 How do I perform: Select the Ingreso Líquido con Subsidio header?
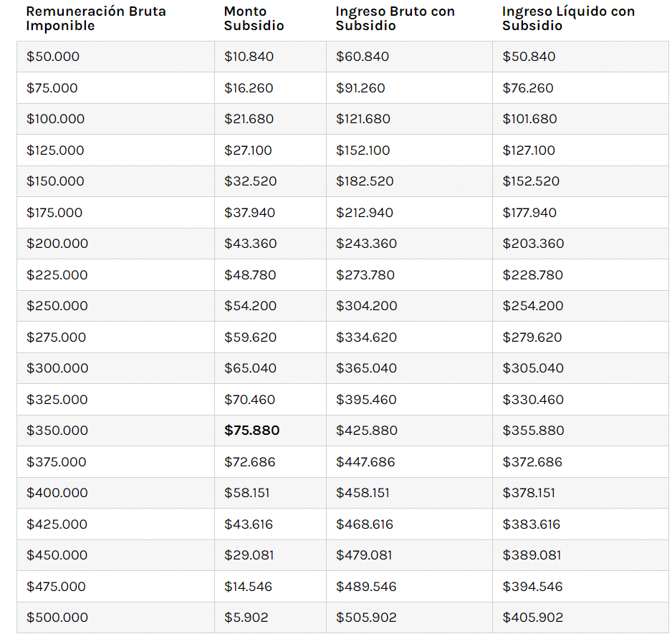click(568, 19)
